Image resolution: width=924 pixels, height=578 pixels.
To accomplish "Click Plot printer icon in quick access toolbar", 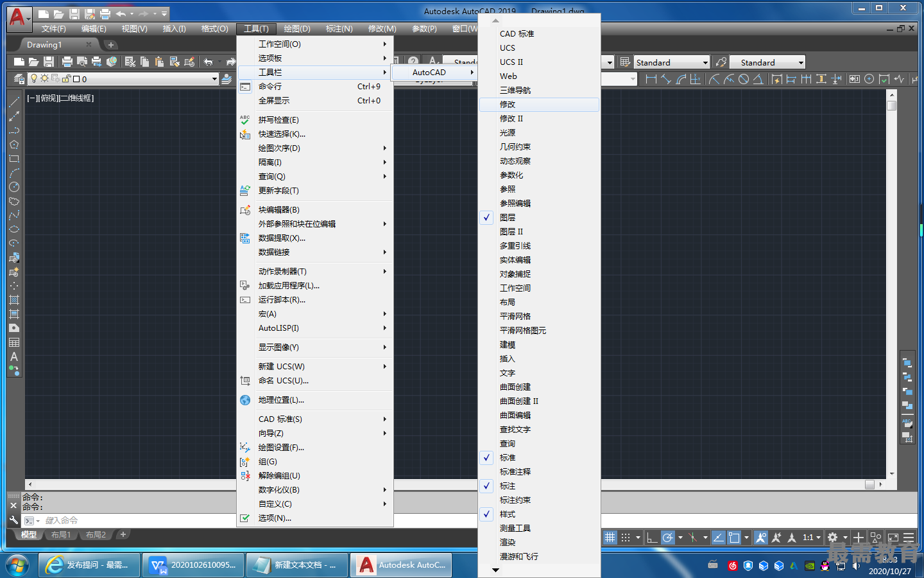I will tap(105, 13).
